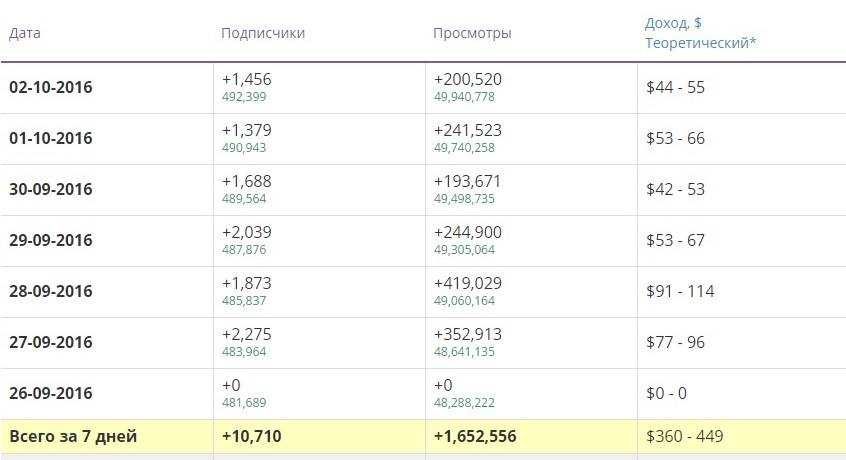Select the +2,275 subscribers gain value
Image resolution: width=846 pixels, height=460 pixels.
point(246,334)
